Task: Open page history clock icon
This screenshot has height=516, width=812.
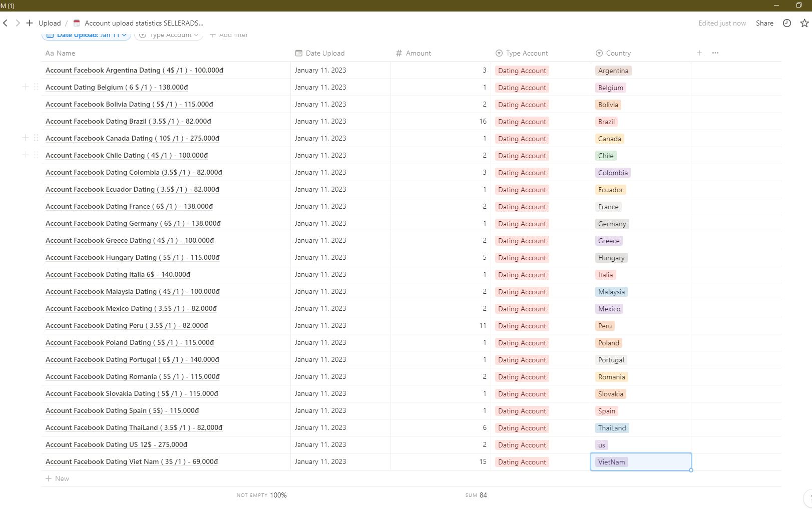Action: click(x=787, y=23)
